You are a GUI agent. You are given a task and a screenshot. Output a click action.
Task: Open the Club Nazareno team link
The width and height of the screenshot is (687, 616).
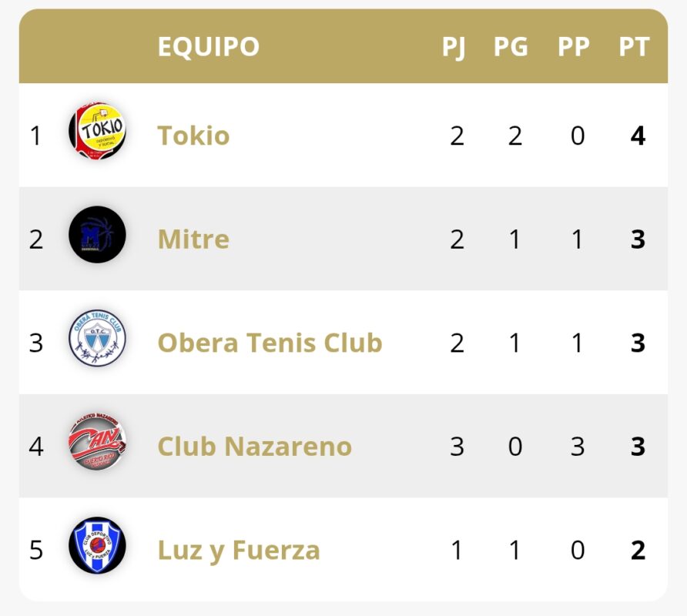[254, 447]
